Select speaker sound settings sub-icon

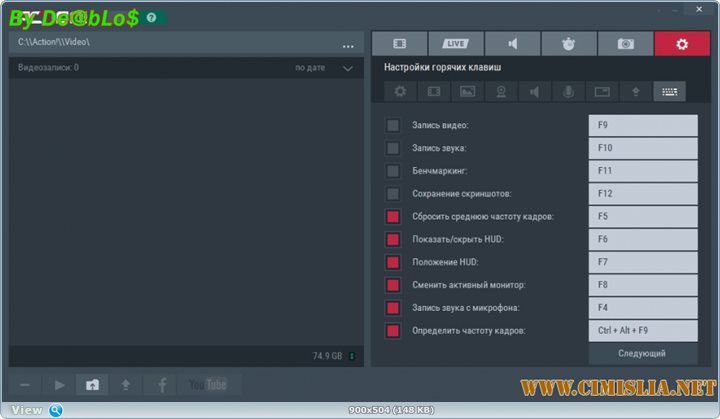point(534,91)
